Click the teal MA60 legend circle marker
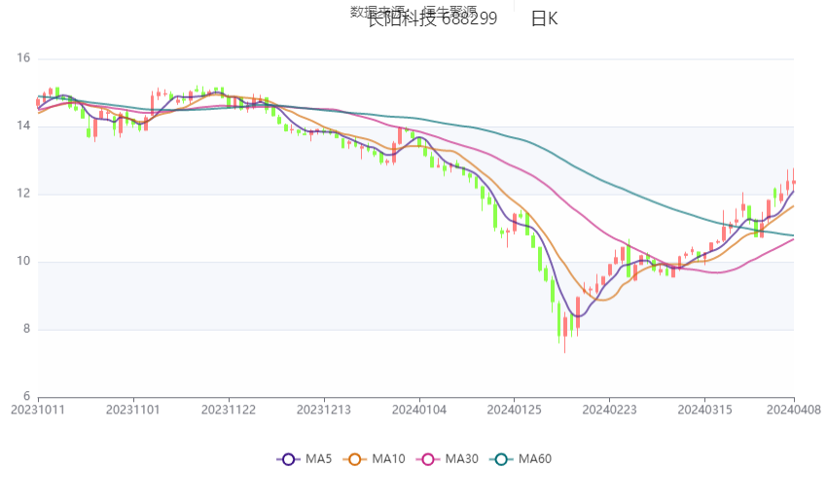 click(501, 459)
